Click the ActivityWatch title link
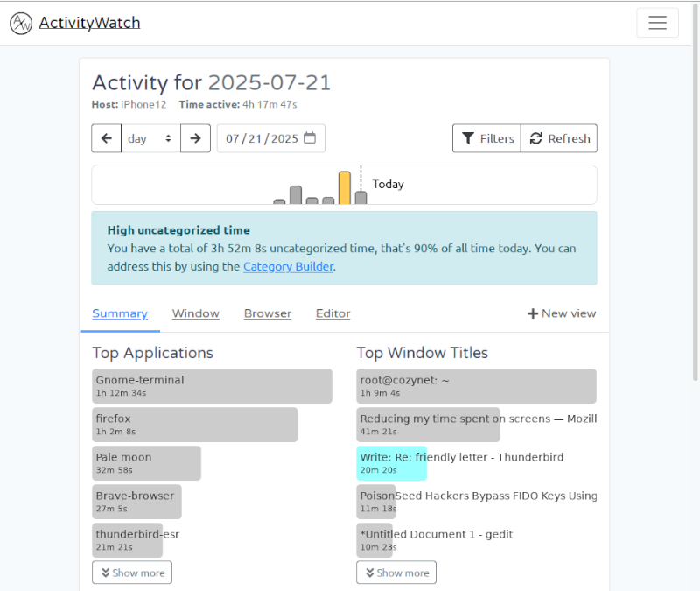Image resolution: width=700 pixels, height=591 pixels. [89, 23]
